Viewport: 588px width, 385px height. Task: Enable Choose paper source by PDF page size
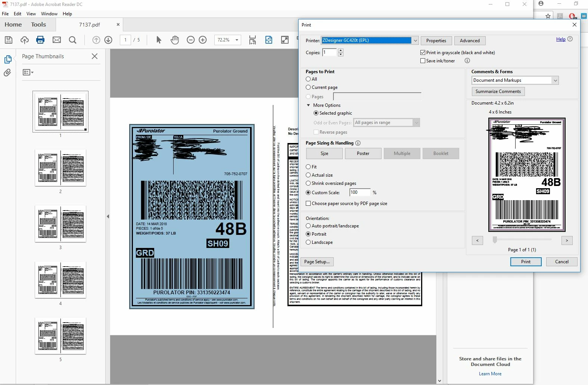point(308,204)
